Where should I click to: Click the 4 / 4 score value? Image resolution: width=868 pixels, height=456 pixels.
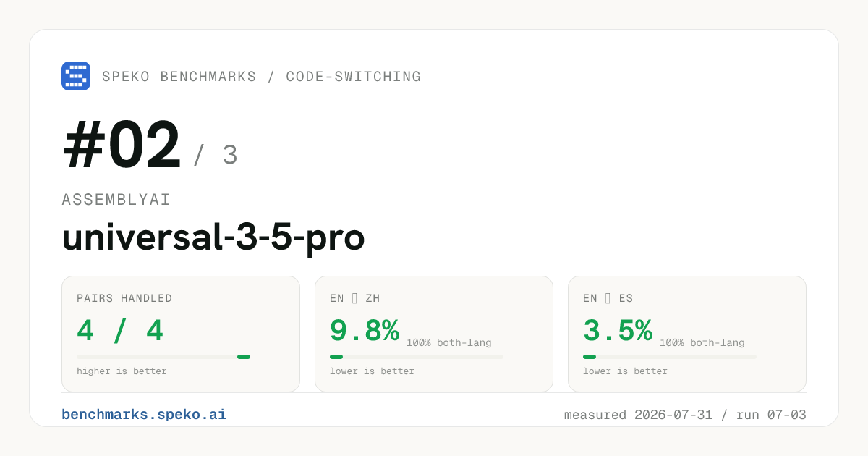(120, 332)
